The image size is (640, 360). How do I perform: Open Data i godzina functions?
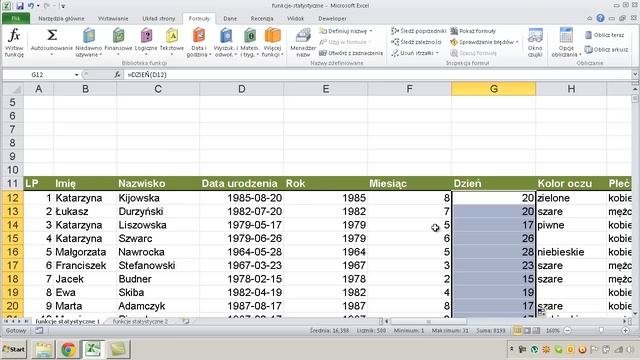point(199,42)
